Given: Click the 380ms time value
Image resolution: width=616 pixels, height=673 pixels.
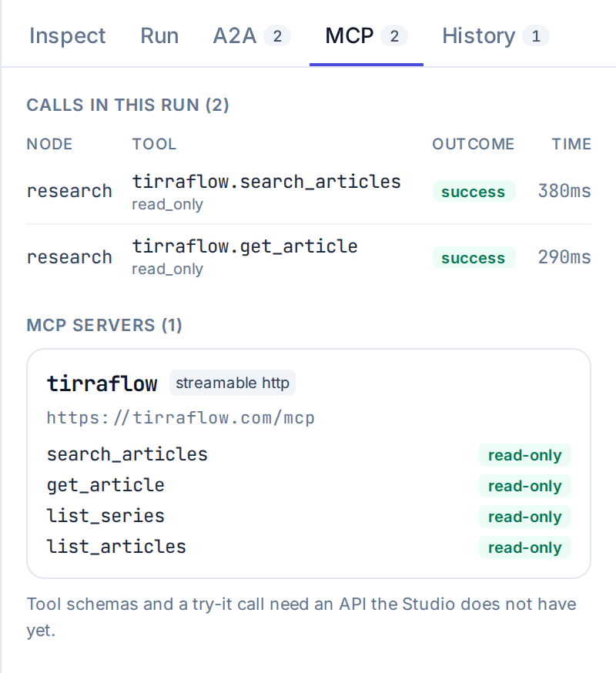Looking at the screenshot, I should [564, 191].
